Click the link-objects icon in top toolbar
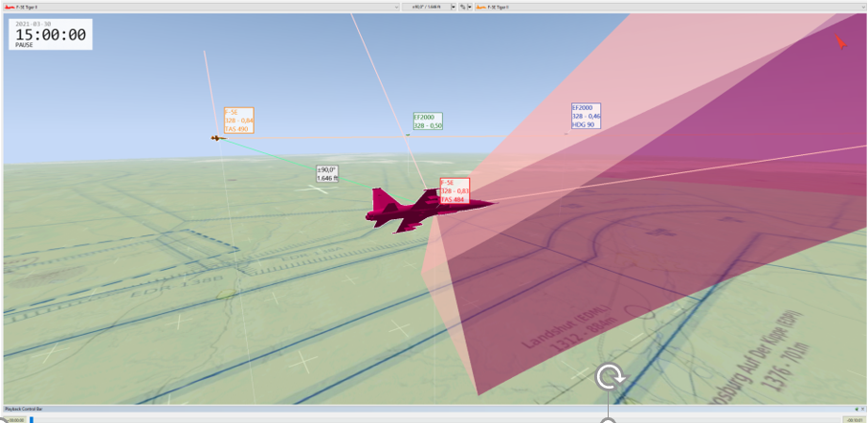Image resolution: width=868 pixels, height=423 pixels. point(461,6)
